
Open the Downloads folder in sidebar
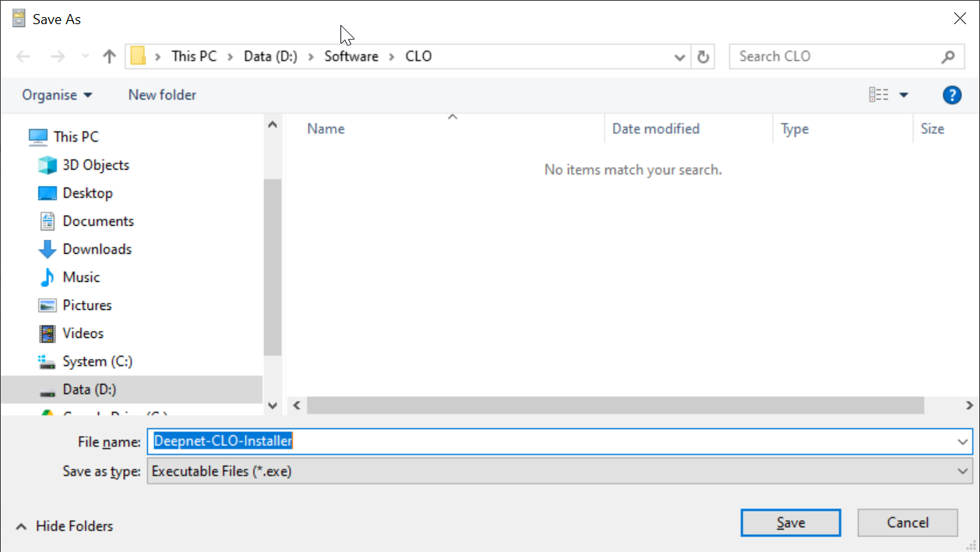[97, 249]
